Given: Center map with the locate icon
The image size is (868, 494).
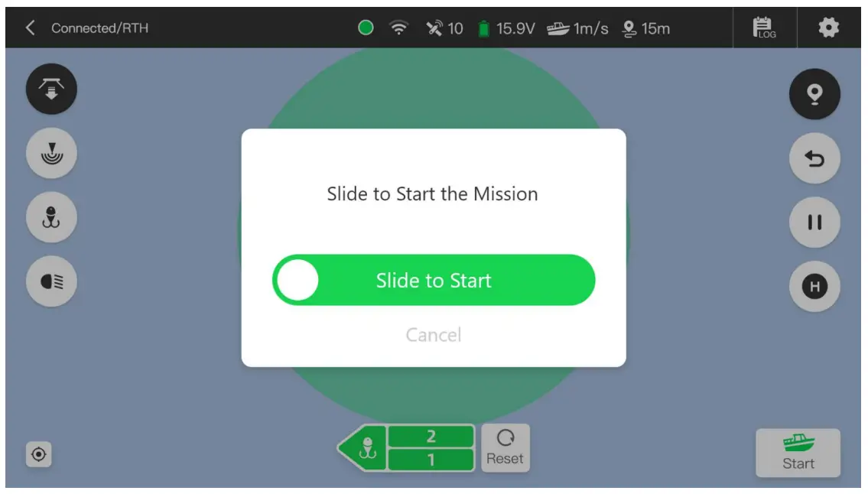Looking at the screenshot, I should (x=39, y=454).
